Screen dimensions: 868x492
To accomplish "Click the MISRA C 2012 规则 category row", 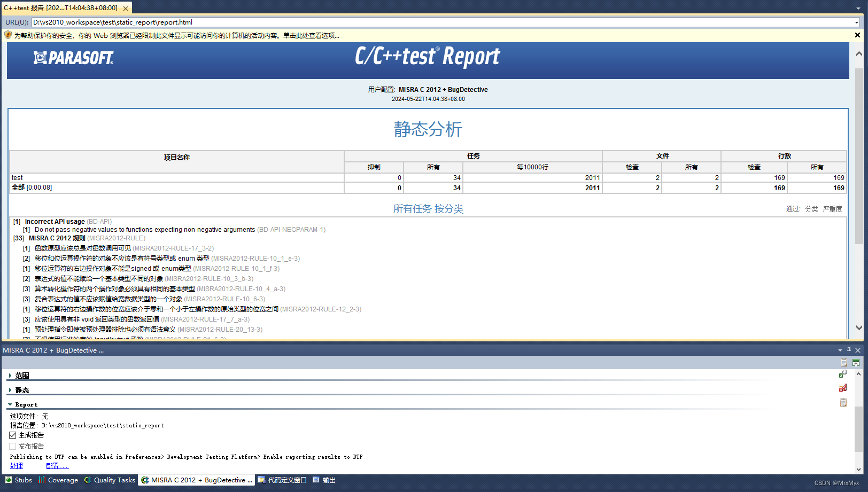I will tap(79, 238).
